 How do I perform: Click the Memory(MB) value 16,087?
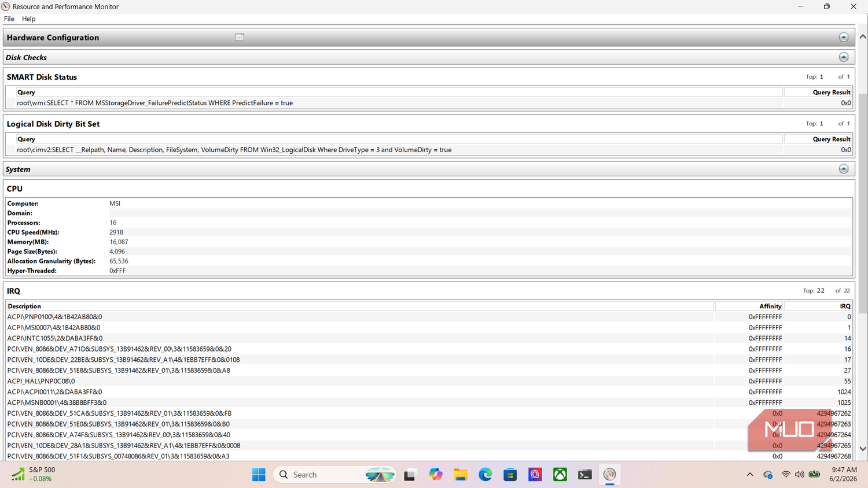coord(119,242)
